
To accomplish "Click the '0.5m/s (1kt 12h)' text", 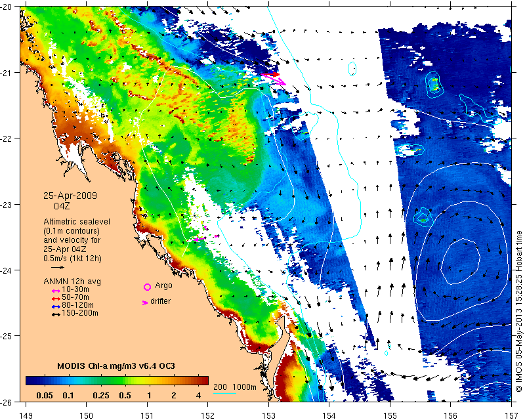I will (x=72, y=259).
